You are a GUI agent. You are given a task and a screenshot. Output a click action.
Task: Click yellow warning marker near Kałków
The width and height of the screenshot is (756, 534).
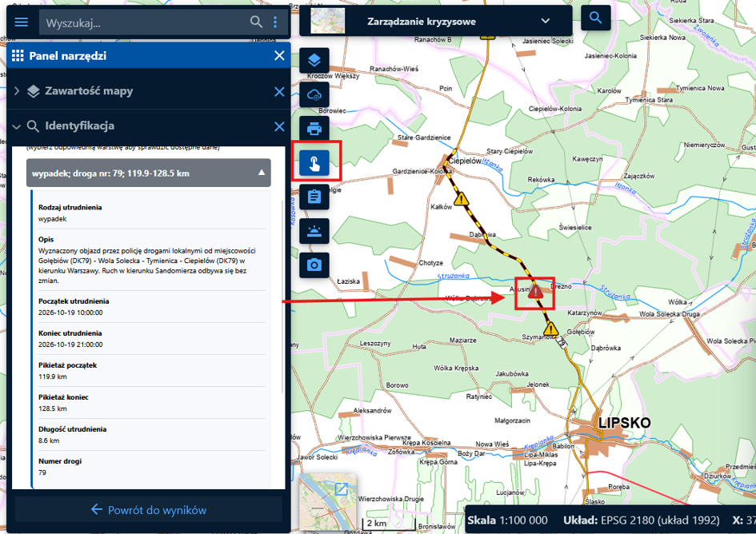point(462,198)
